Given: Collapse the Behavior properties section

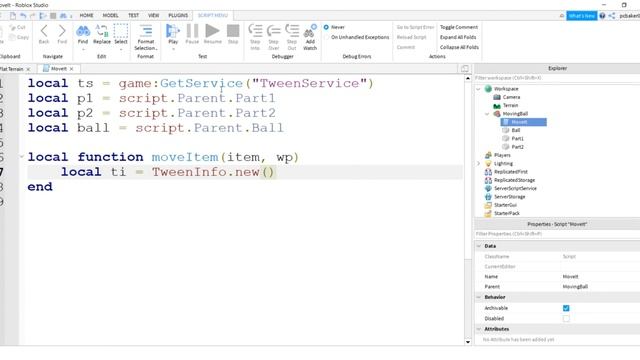Looking at the screenshot, I should [x=479, y=297].
